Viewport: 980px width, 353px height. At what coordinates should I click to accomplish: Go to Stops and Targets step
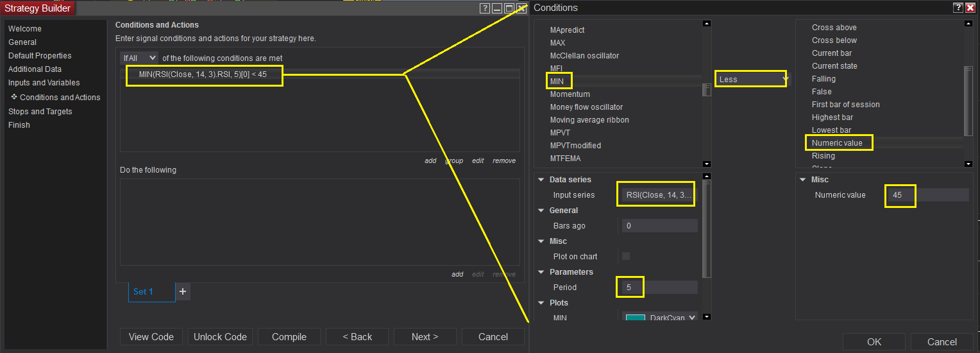40,112
